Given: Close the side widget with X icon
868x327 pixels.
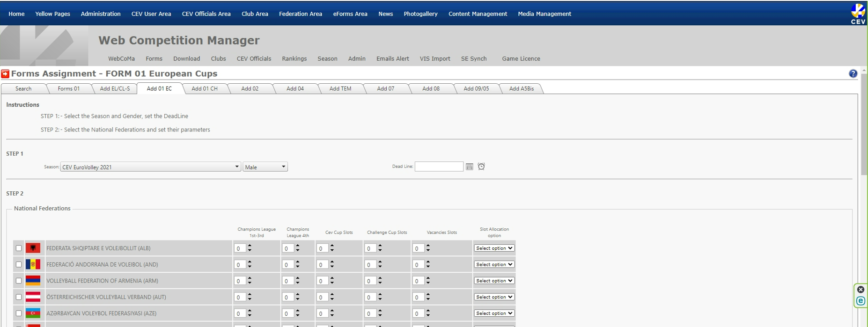Looking at the screenshot, I should pos(861,290).
